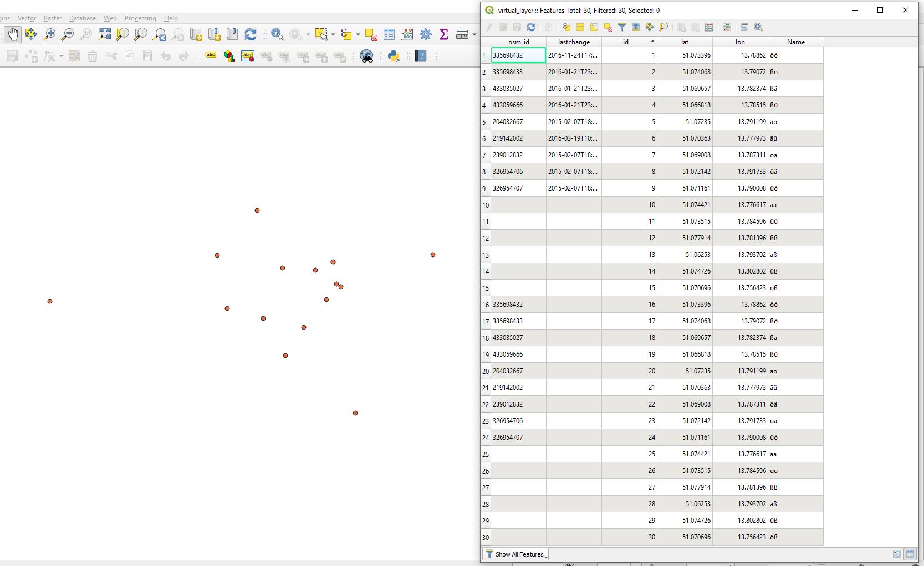
Task: Open the Python Console
Action: pyautogui.click(x=394, y=55)
